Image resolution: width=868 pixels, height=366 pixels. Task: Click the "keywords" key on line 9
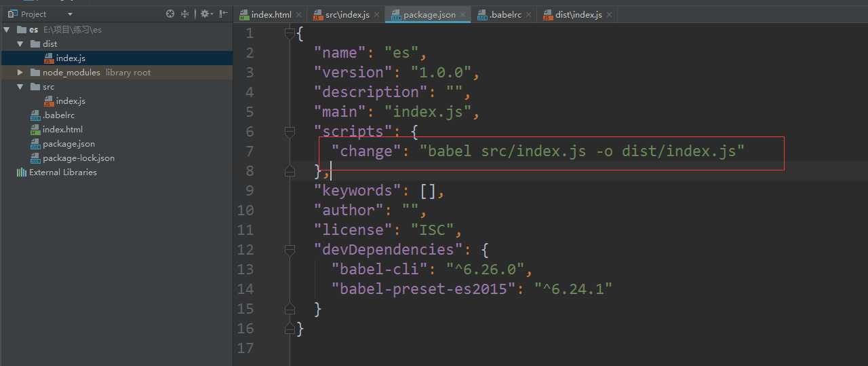click(x=357, y=190)
